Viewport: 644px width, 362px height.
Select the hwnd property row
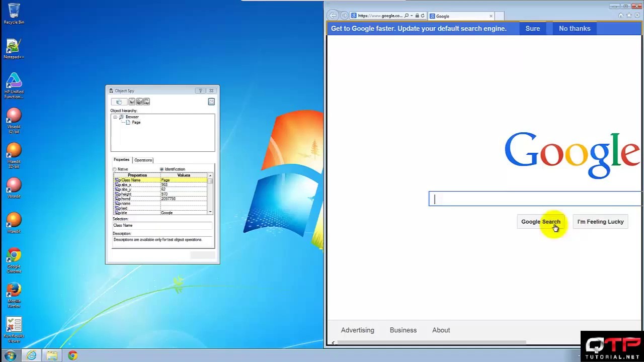point(160,199)
